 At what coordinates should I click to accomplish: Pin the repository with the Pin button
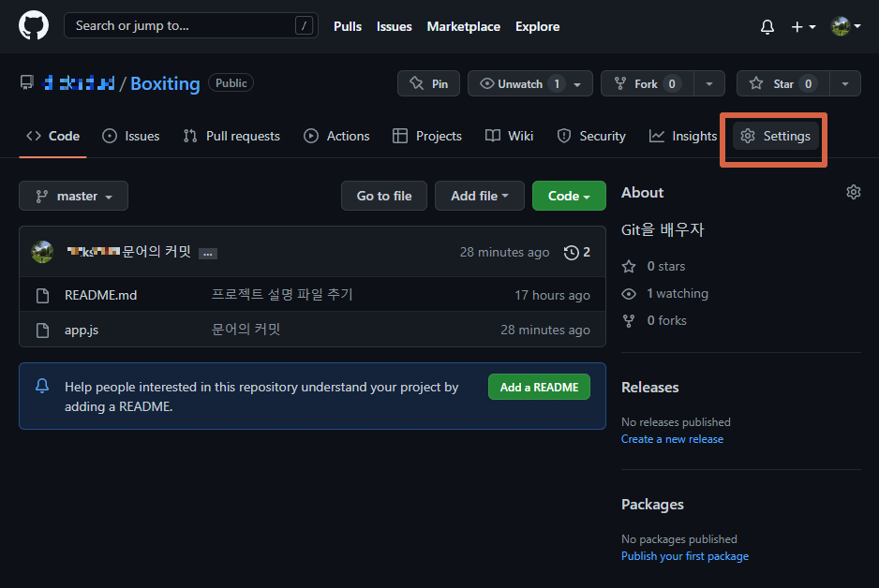429,83
